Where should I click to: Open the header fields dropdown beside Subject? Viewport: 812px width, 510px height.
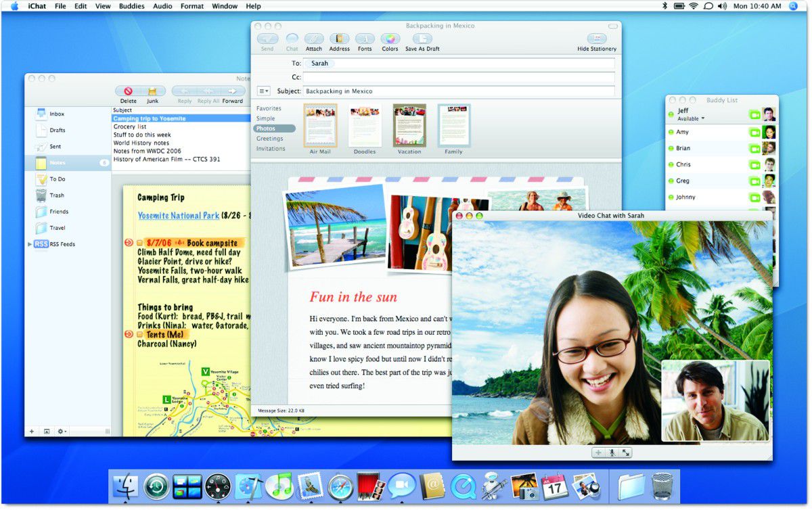coord(263,91)
